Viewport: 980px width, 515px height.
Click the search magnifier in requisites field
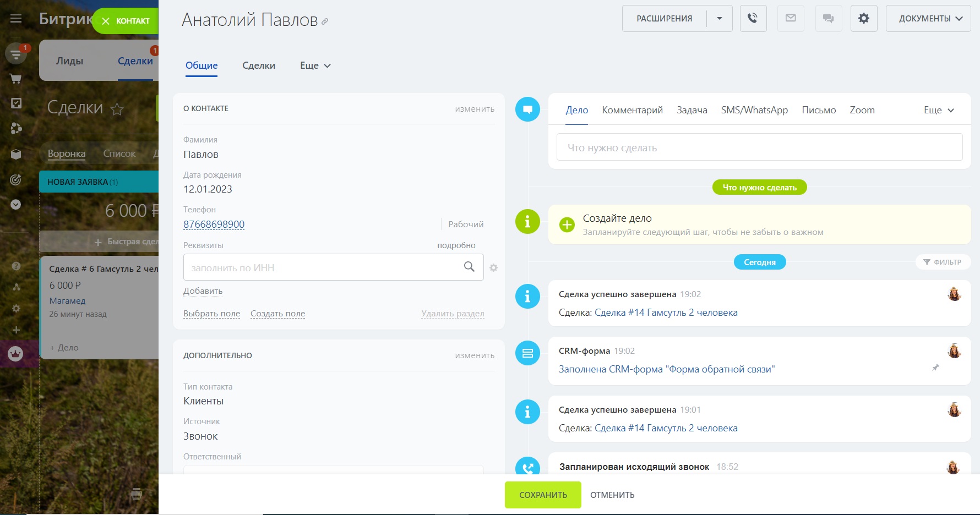469,267
